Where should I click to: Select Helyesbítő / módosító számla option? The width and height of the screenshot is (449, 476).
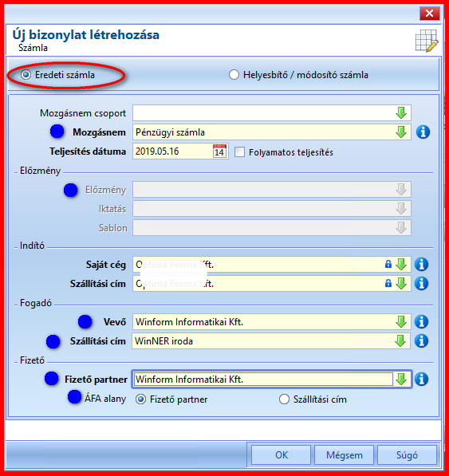pyautogui.click(x=234, y=75)
